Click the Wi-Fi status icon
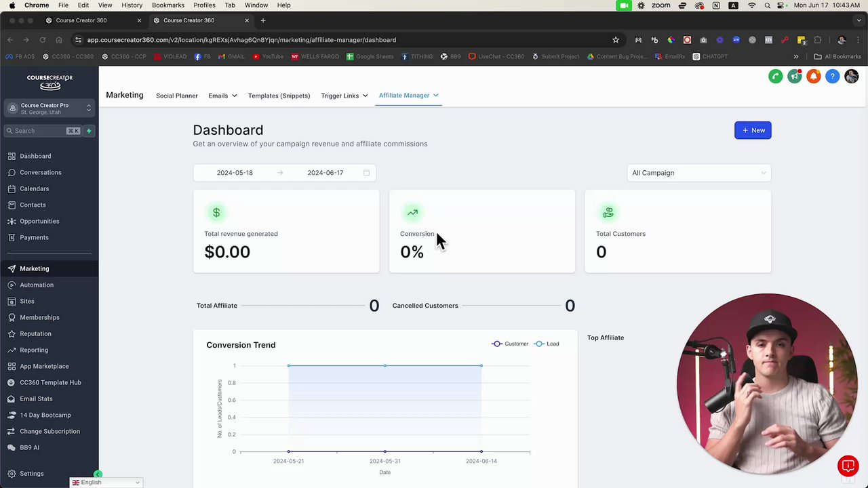 click(x=751, y=5)
